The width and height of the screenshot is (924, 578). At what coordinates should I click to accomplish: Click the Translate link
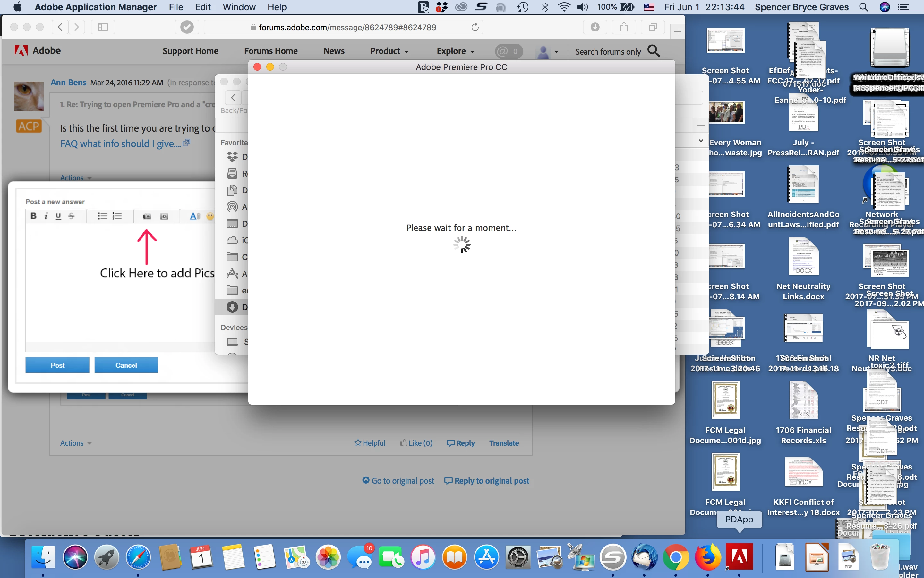click(504, 443)
